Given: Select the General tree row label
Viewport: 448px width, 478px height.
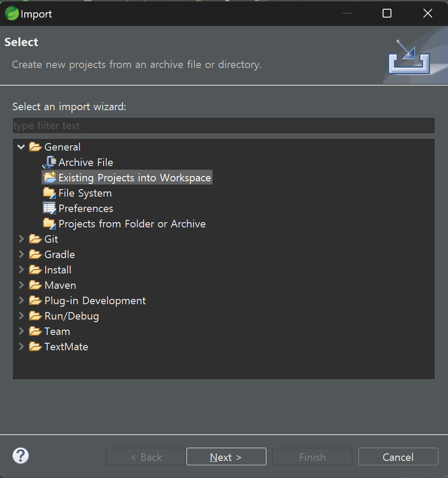Looking at the screenshot, I should pos(62,147).
